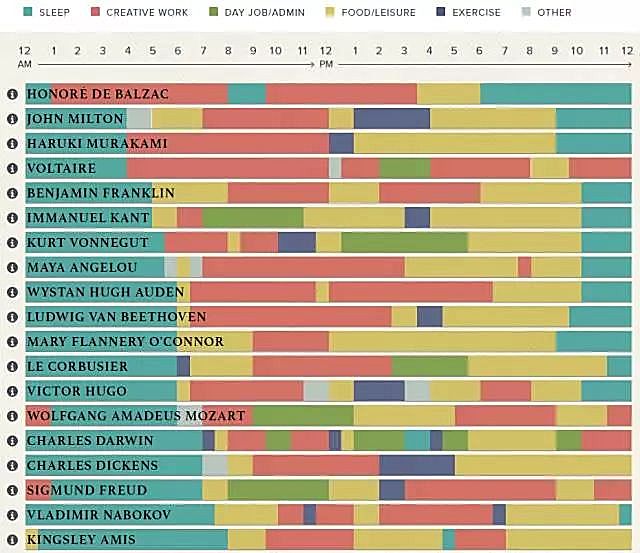This screenshot has height=553, width=640.
Task: Click info icon beside Ludwig van Beethoven
Action: coord(12,317)
